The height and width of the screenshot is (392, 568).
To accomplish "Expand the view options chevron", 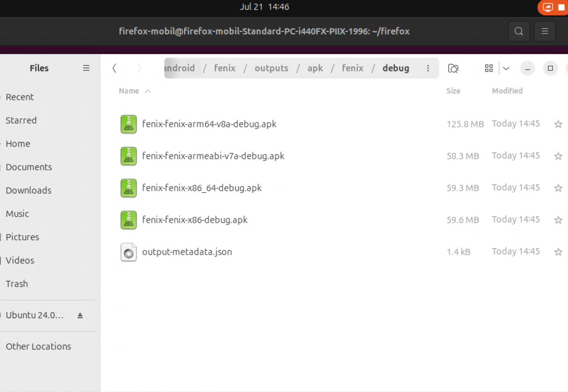I will coord(506,68).
